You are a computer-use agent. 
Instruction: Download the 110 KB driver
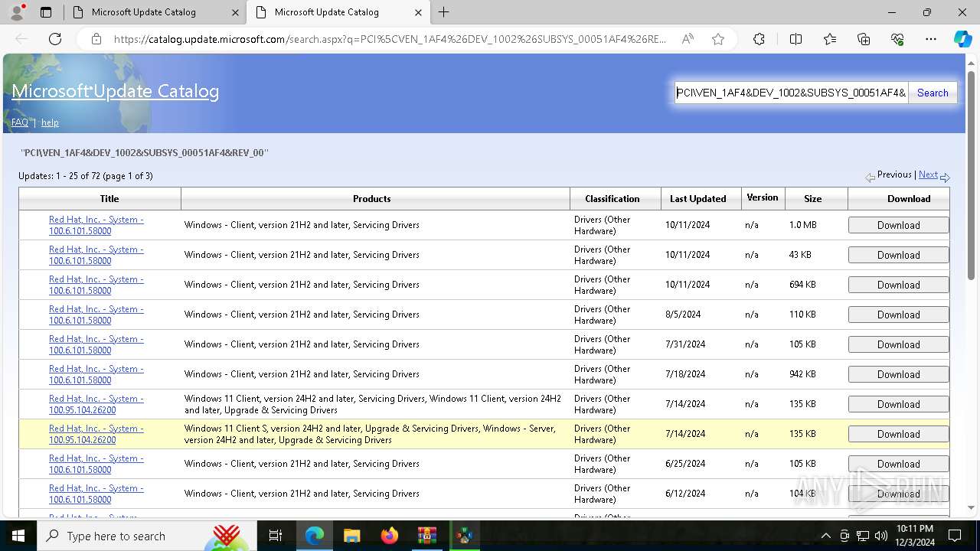pos(898,315)
